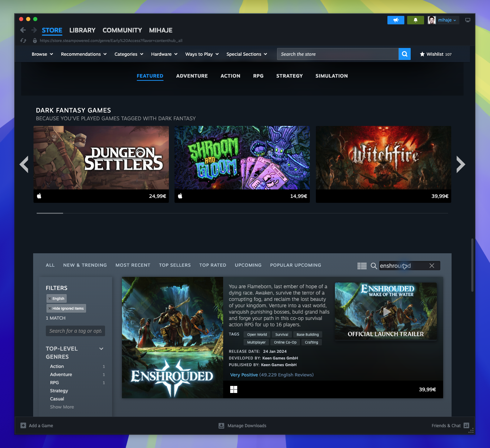Filter by the Adventure genre
490x448 pixels.
61,375
